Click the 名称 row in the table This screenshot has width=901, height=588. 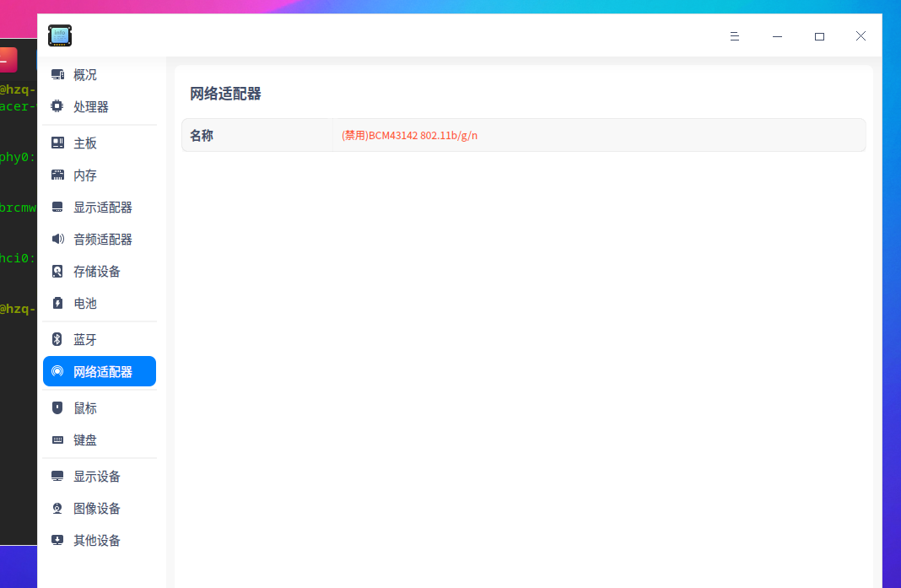click(202, 135)
